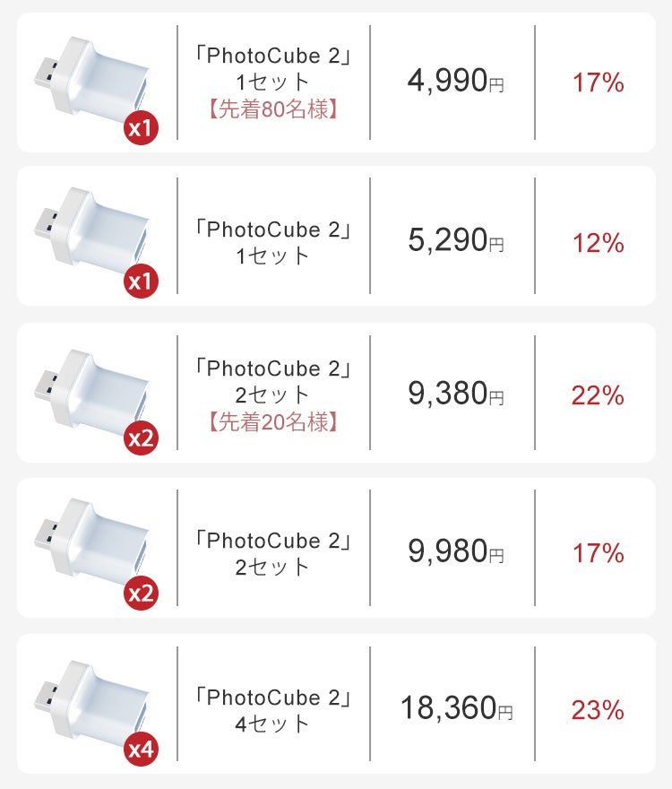Click the 12% discount label

coord(598,242)
